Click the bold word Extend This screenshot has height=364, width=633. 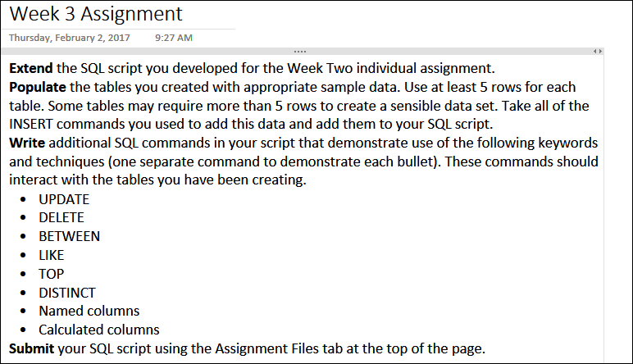[x=31, y=68]
